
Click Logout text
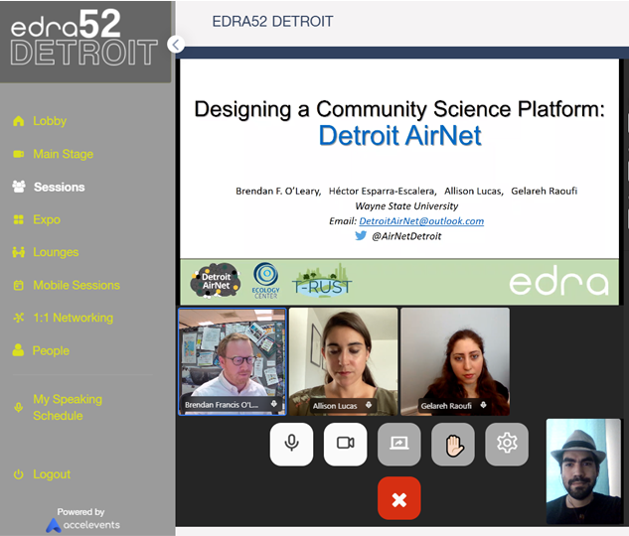52,475
